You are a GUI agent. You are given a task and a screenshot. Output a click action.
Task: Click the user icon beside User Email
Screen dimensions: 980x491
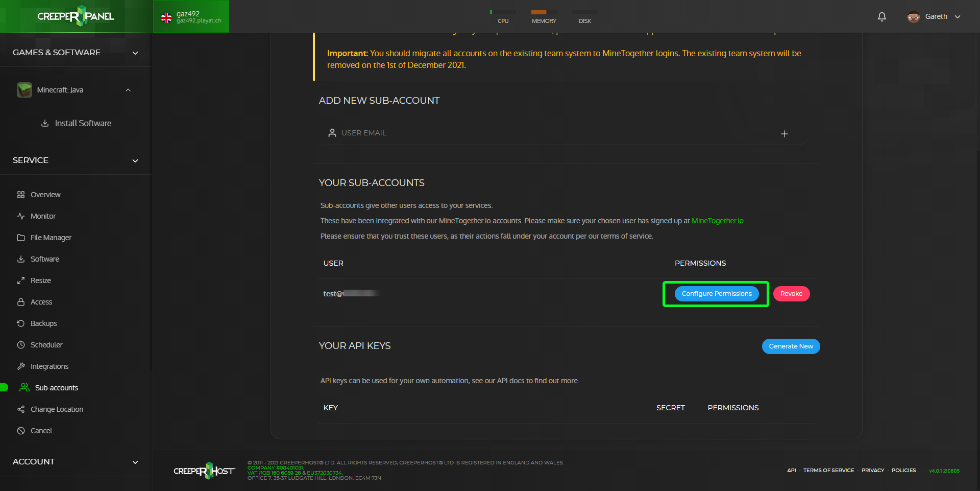[332, 133]
